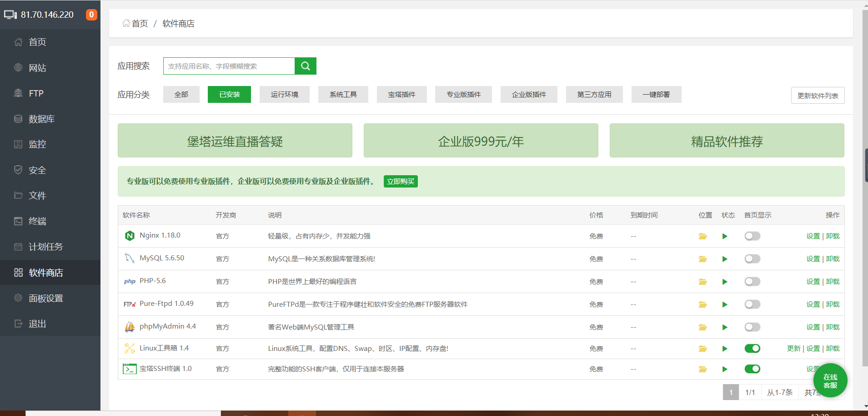Click the Linux工具箱 running status play icon
Image resolution: width=868 pixels, height=416 pixels.
pyautogui.click(x=725, y=349)
